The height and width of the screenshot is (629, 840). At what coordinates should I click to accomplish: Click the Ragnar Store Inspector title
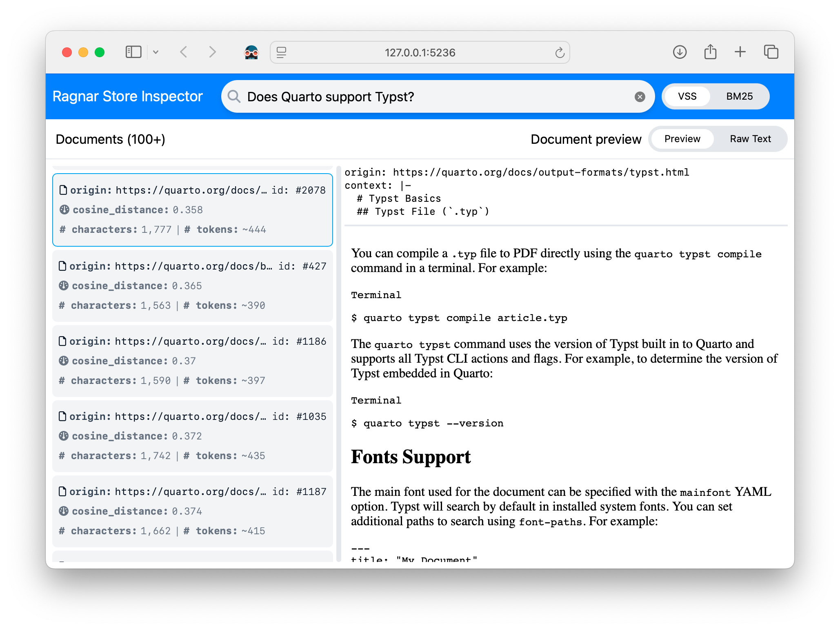click(127, 96)
